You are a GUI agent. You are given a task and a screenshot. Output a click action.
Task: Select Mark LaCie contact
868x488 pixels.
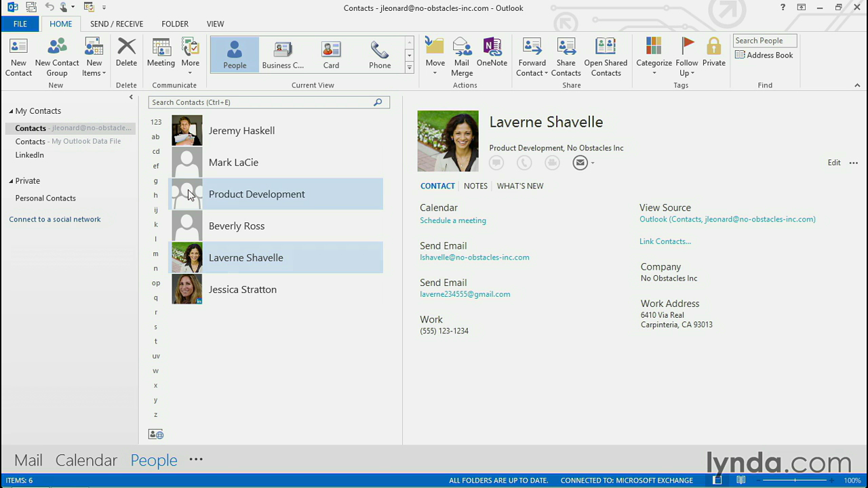point(276,163)
